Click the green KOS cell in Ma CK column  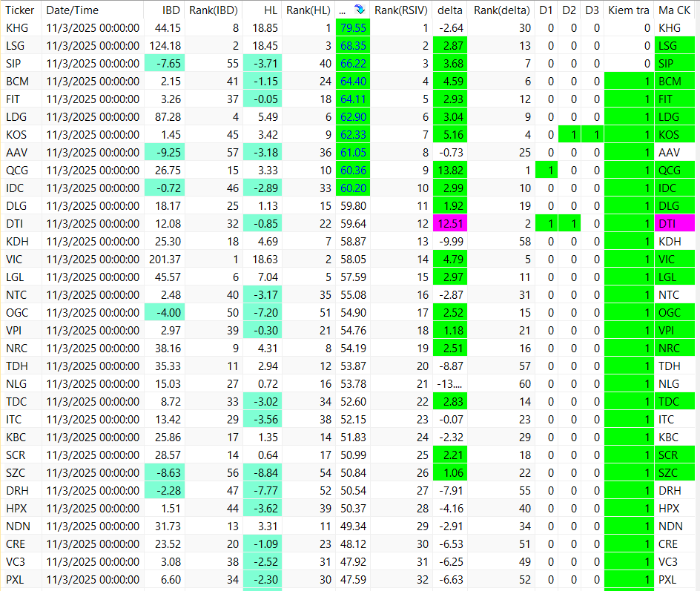tap(675, 135)
